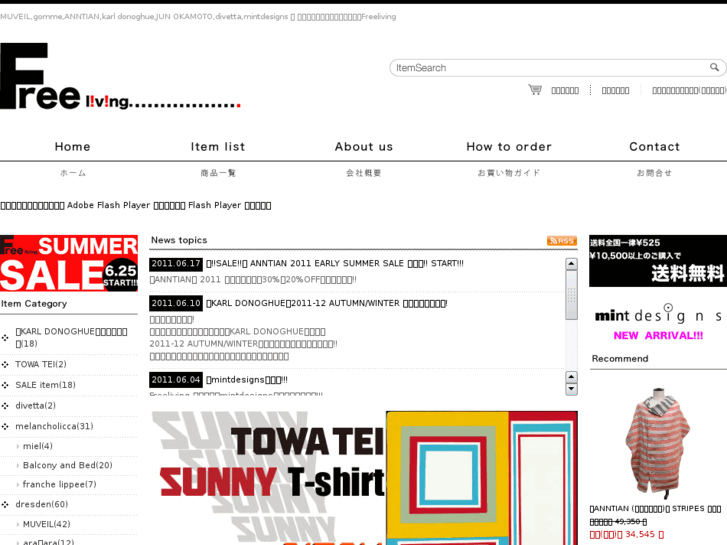This screenshot has width=727, height=545.
Task: Open the mintdesigns 2011.06.04 news
Action: pyautogui.click(x=247, y=380)
